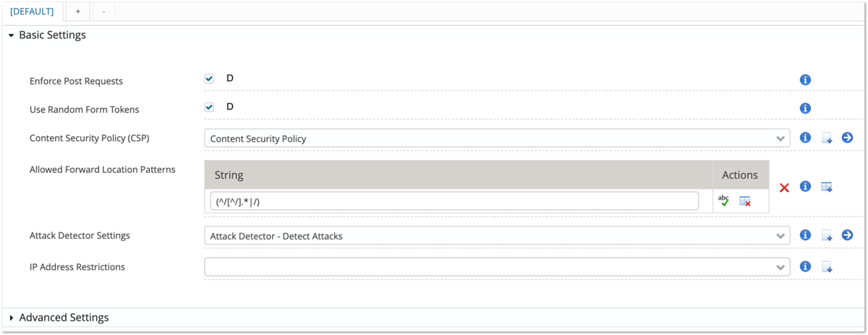Click info icon for Use Random Form Tokens
Screen dimensions: 868x335
[x=805, y=109]
